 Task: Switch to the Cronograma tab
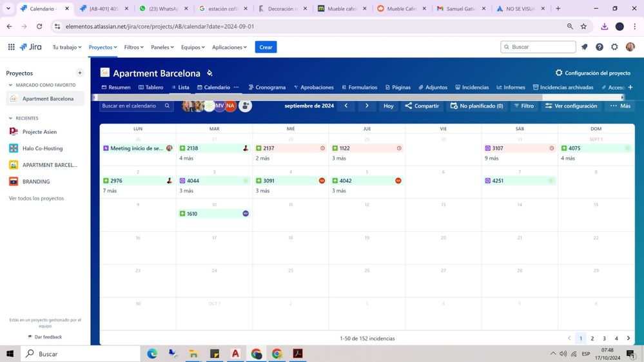(267, 87)
